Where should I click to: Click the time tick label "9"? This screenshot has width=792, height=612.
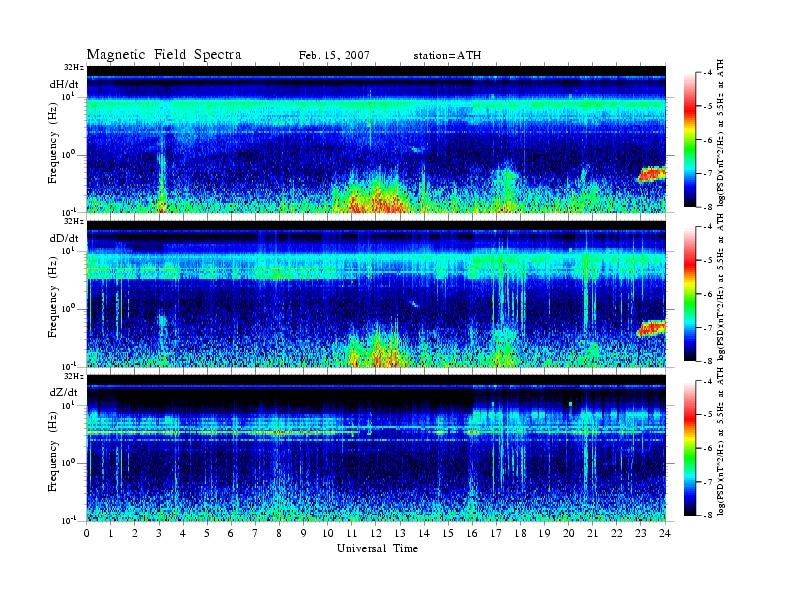303,533
